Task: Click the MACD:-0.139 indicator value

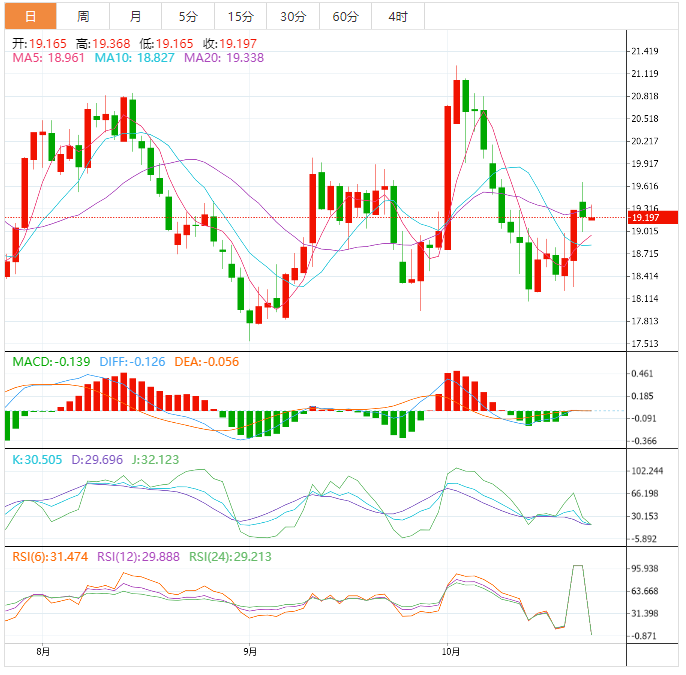Action: (x=51, y=362)
